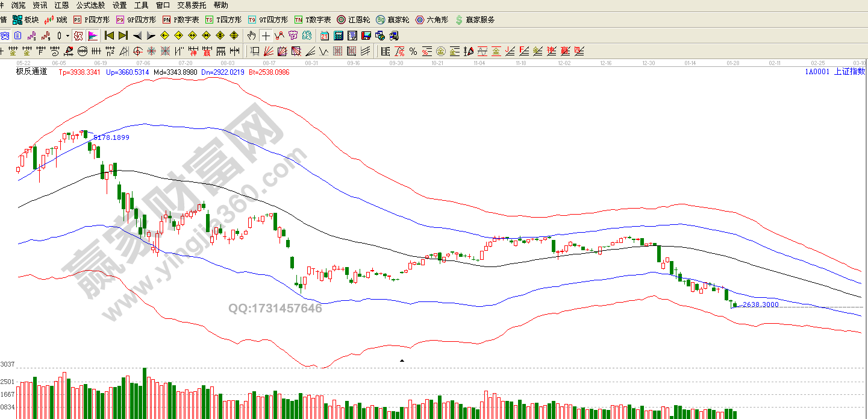Screen dimensions: 868x419
Task: Click the calendar icon showing 21
Action: [x=325, y=36]
